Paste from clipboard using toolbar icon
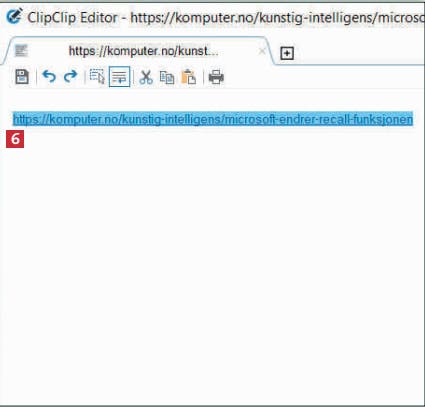Viewport: 425px width, 407px height. coord(188,77)
